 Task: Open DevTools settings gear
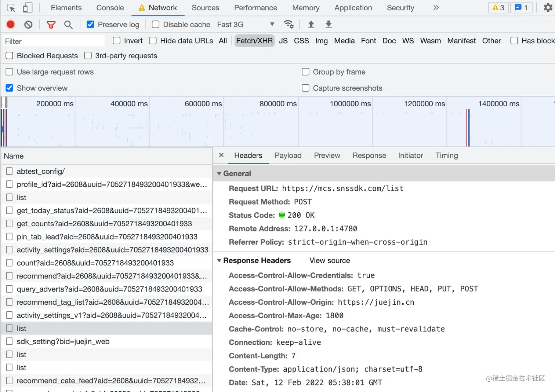[548, 8]
